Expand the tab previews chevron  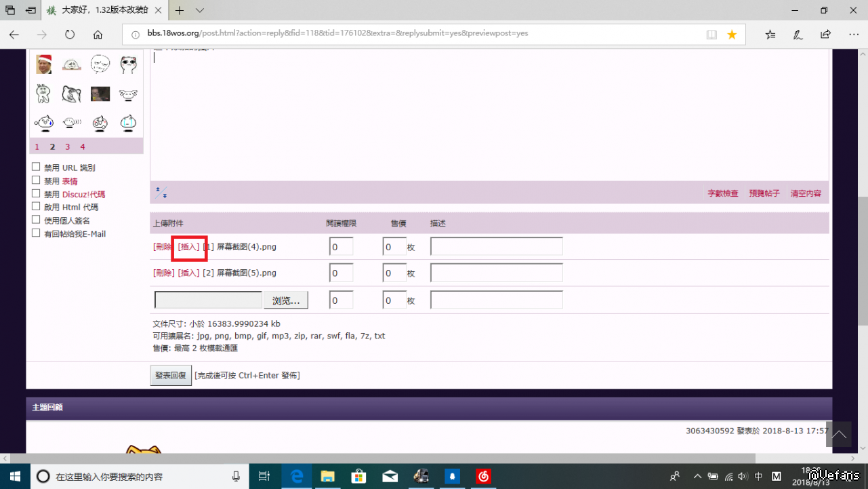[200, 10]
